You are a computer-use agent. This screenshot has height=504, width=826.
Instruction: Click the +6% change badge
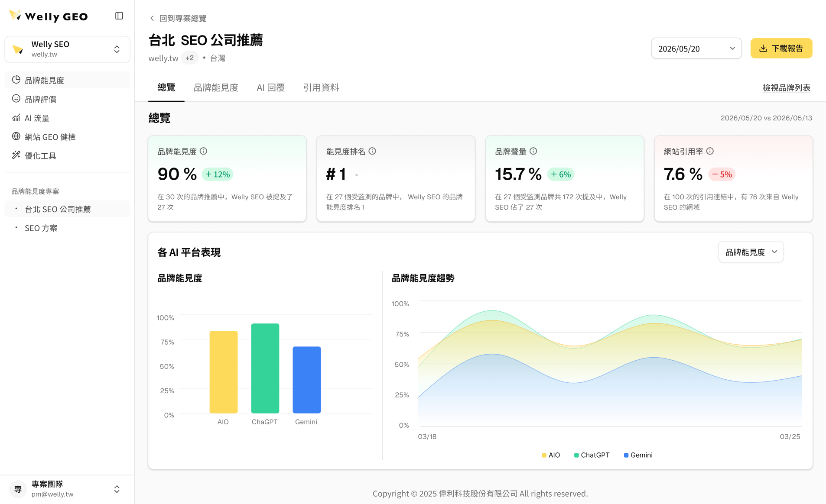click(561, 174)
